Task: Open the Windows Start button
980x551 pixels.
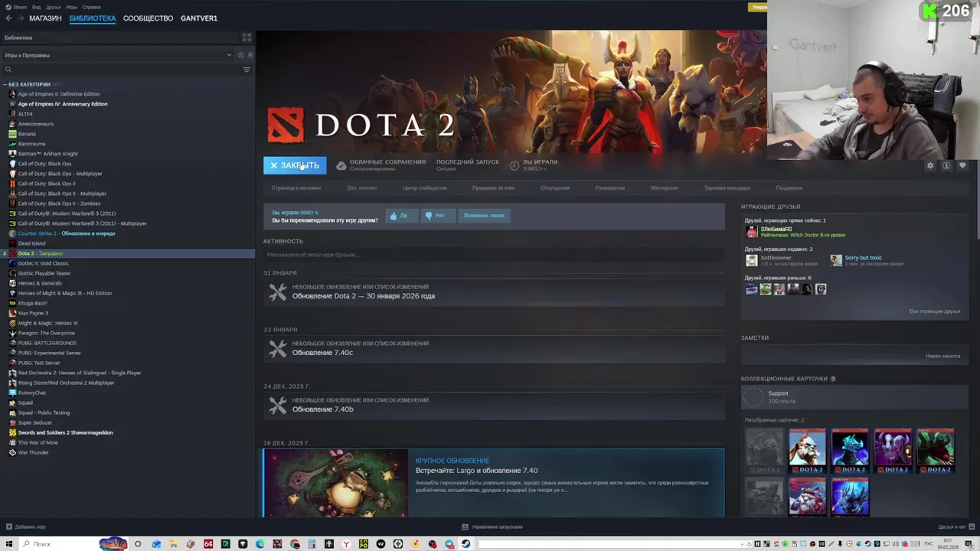Action: point(9,544)
